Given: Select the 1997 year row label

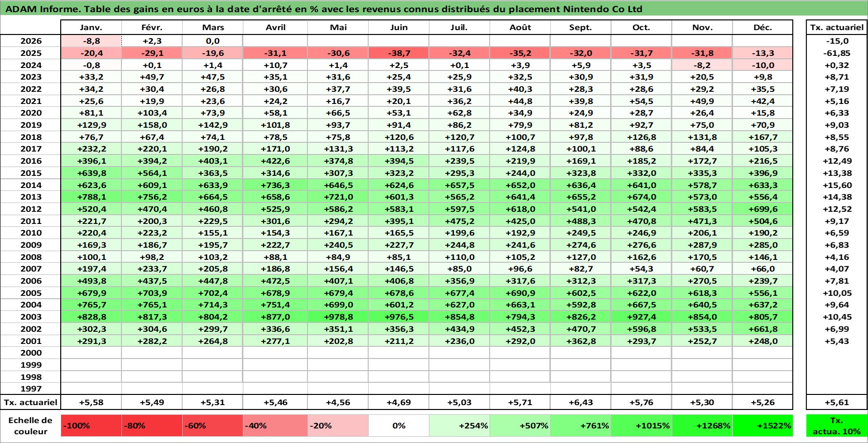Looking at the screenshot, I should click(31, 389).
